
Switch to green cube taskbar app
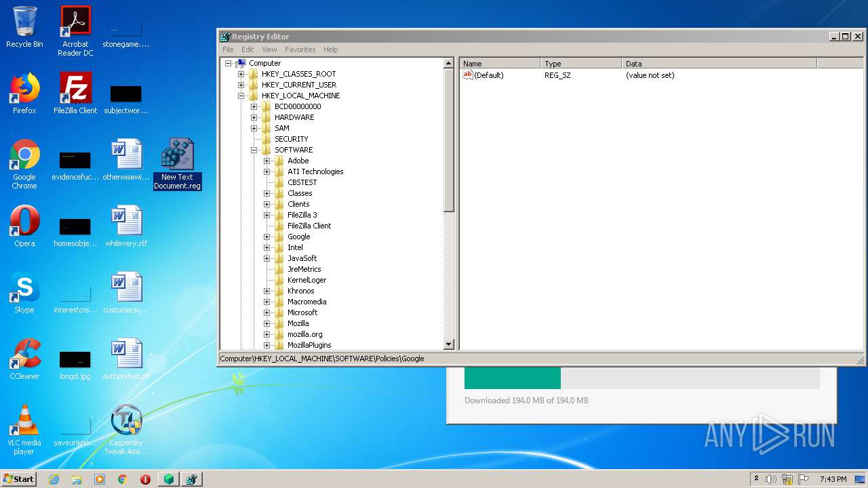click(168, 479)
